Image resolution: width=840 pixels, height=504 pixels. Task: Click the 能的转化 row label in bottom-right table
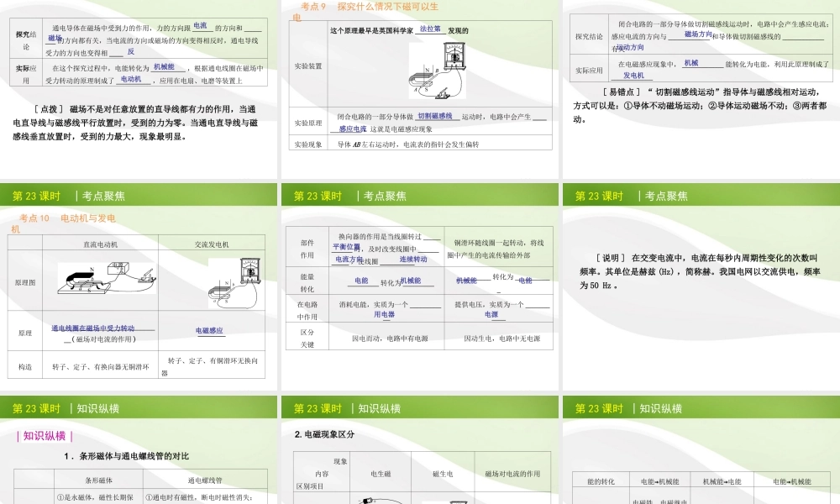[600, 481]
